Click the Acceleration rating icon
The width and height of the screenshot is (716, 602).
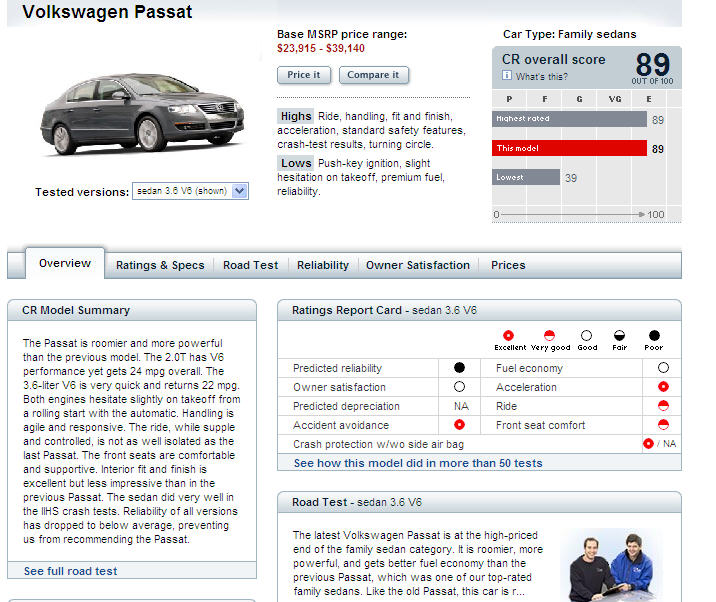tap(663, 387)
